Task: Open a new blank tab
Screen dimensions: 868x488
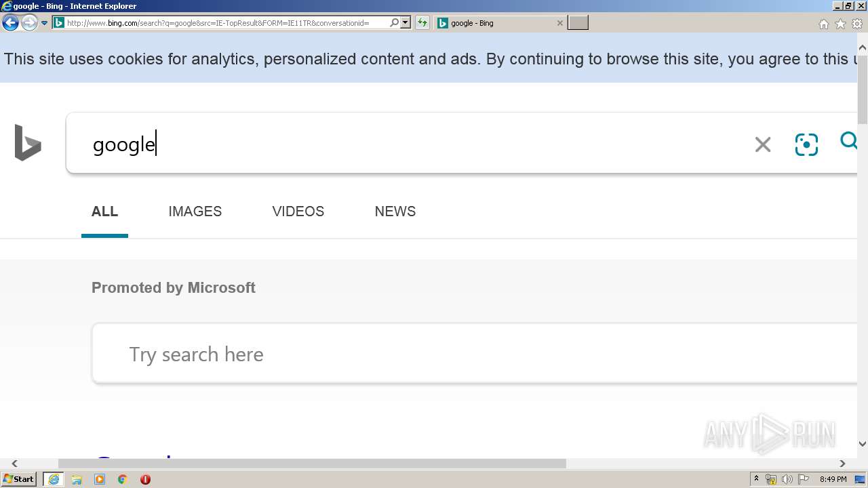Action: click(x=578, y=23)
